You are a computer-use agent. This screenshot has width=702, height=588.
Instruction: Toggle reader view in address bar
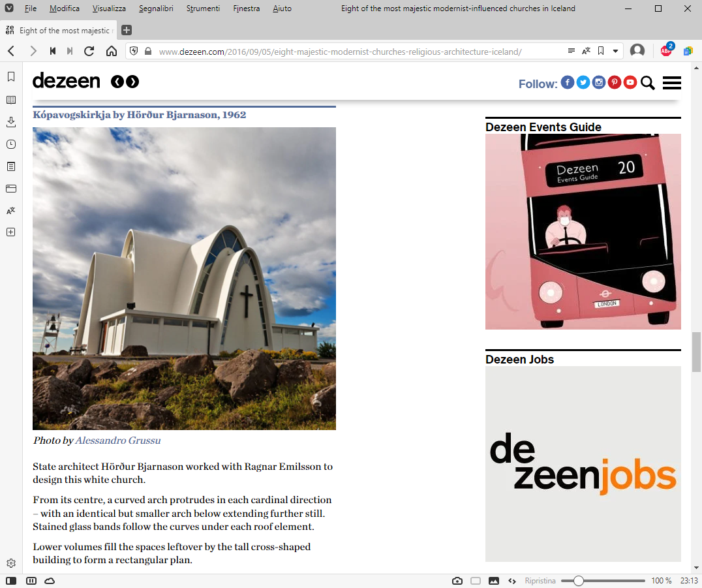point(572,51)
